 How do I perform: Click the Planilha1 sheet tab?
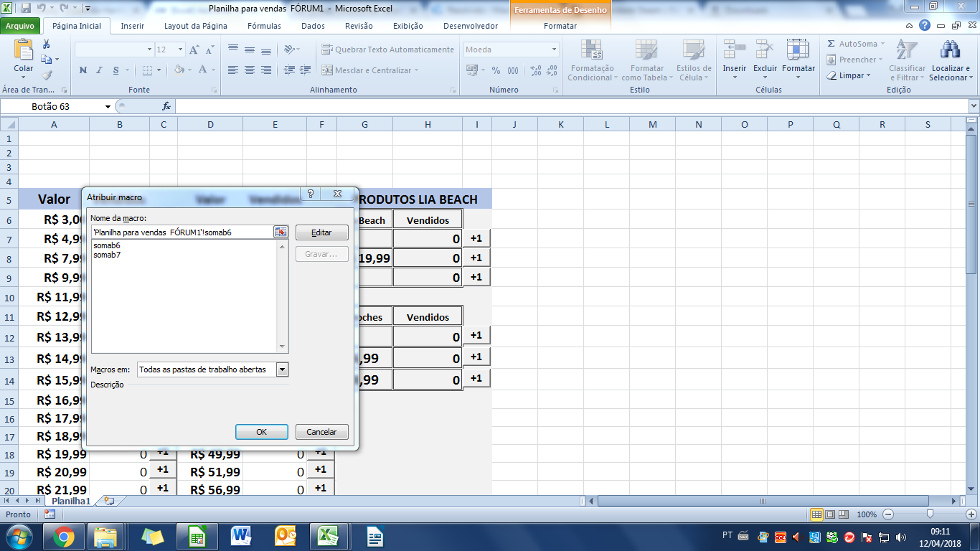(x=70, y=501)
